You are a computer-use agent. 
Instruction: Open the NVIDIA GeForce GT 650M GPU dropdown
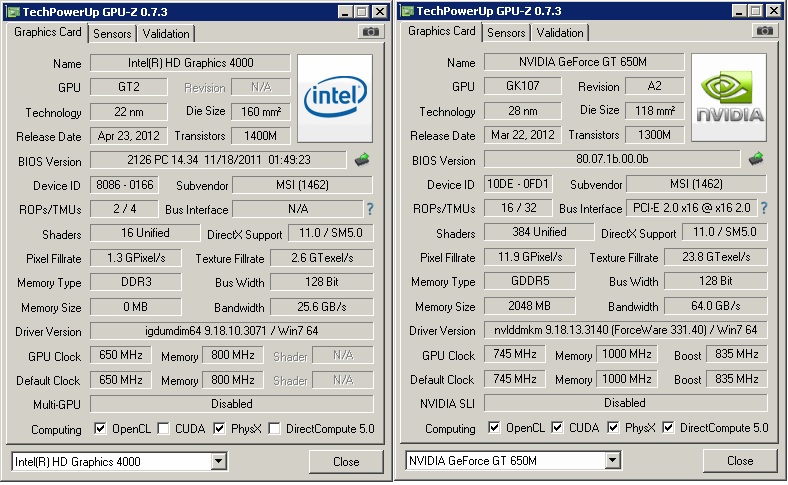tap(613, 460)
